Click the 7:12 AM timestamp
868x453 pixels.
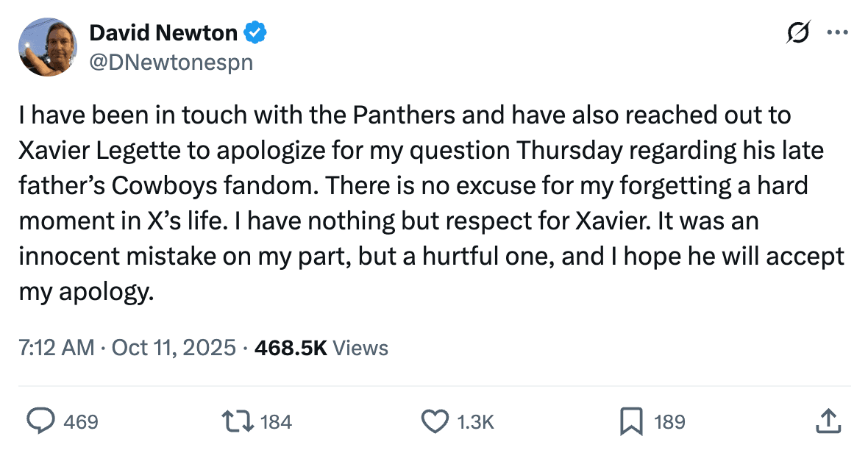click(x=57, y=347)
